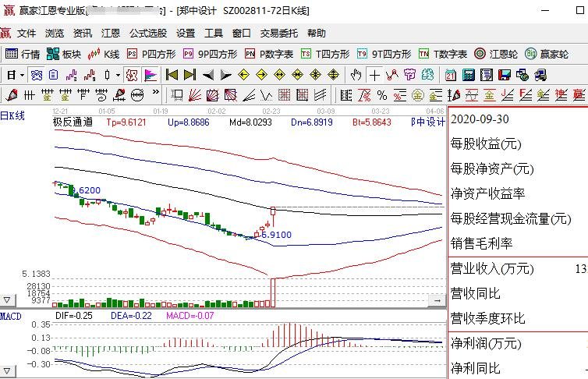Viewport: 588px width, 379px height.
Task: Maximize the application window
Action: coord(579,10)
